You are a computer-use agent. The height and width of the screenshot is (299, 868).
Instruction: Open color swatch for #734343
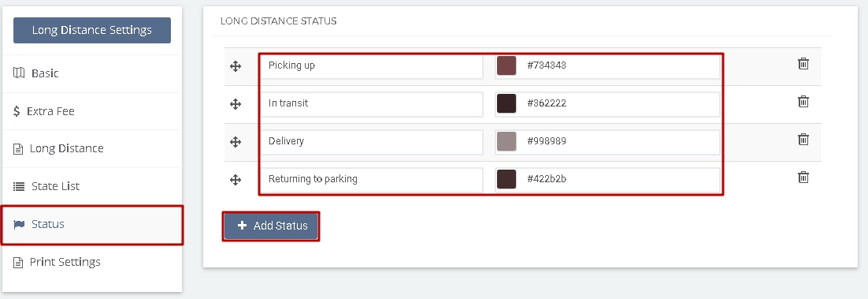[506, 65]
